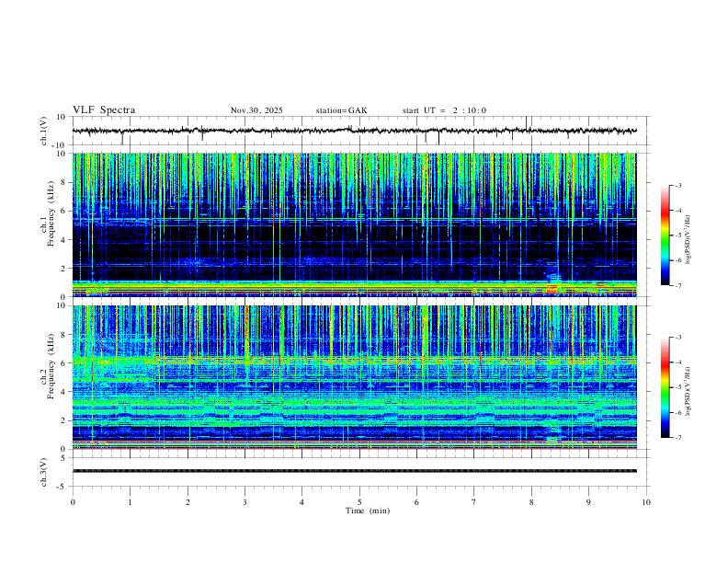
Task: Click the "Time (min)" axis label
Action: pos(368,511)
